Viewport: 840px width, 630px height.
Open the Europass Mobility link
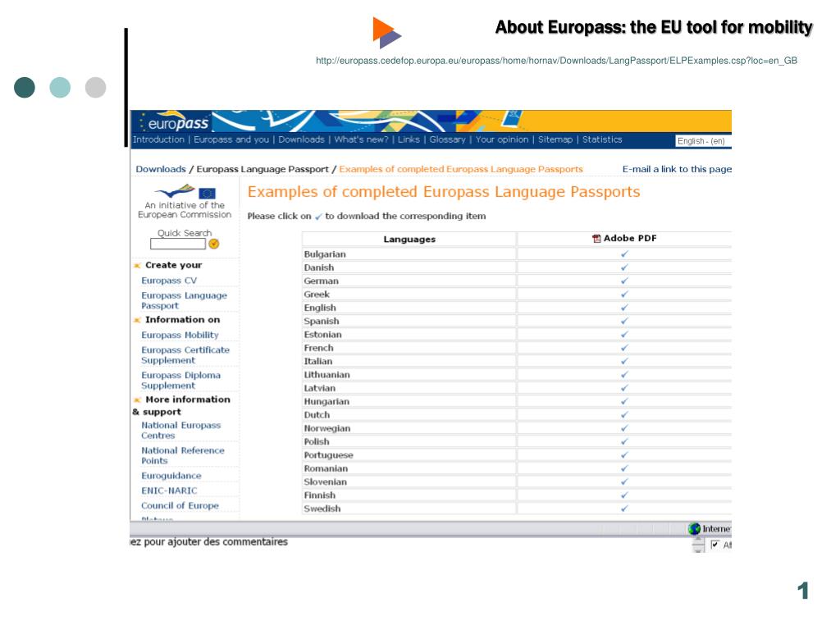tap(180, 335)
